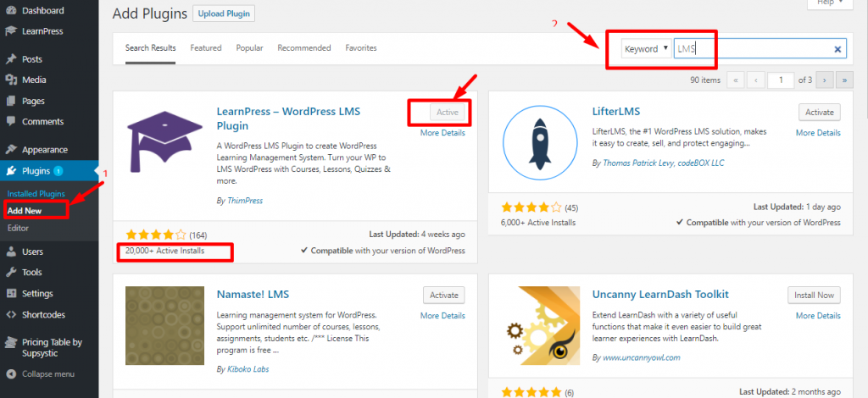Open the ThimPress author link

point(245,201)
